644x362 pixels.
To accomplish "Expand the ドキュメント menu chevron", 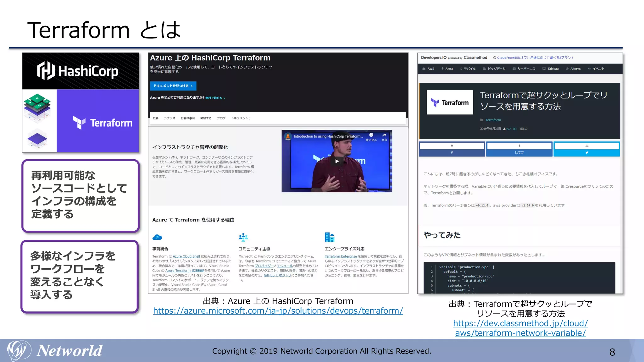I will tap(250, 118).
